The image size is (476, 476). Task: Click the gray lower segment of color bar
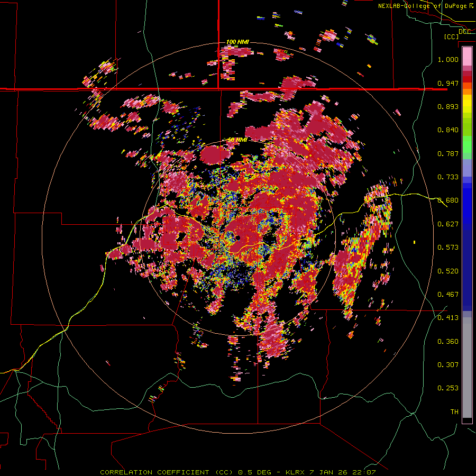(x=467, y=368)
